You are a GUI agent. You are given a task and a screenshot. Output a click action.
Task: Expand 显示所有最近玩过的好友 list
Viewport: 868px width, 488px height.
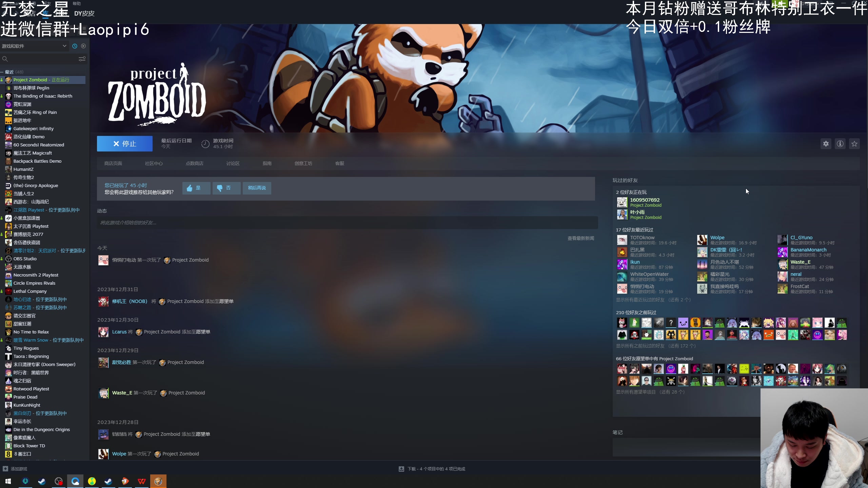coord(653,300)
